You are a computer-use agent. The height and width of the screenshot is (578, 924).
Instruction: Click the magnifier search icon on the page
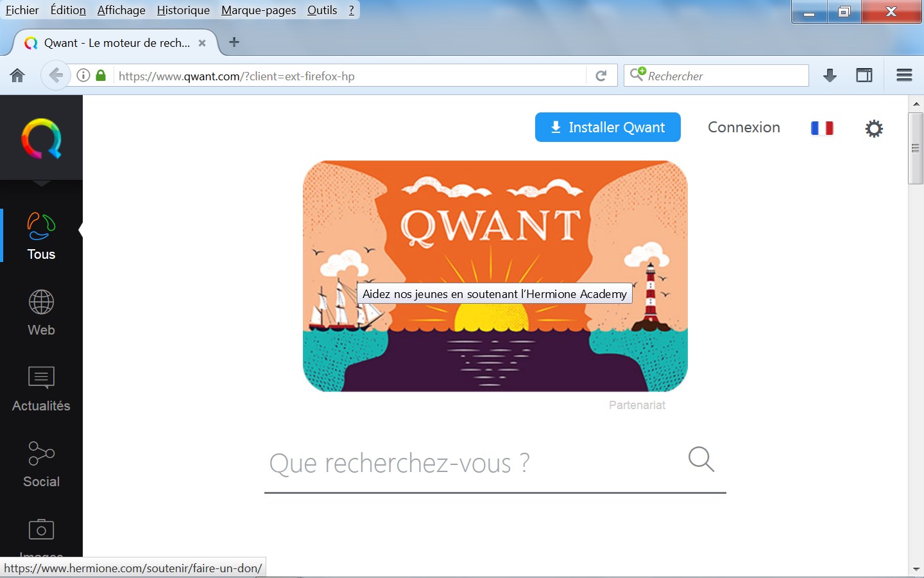(x=701, y=460)
